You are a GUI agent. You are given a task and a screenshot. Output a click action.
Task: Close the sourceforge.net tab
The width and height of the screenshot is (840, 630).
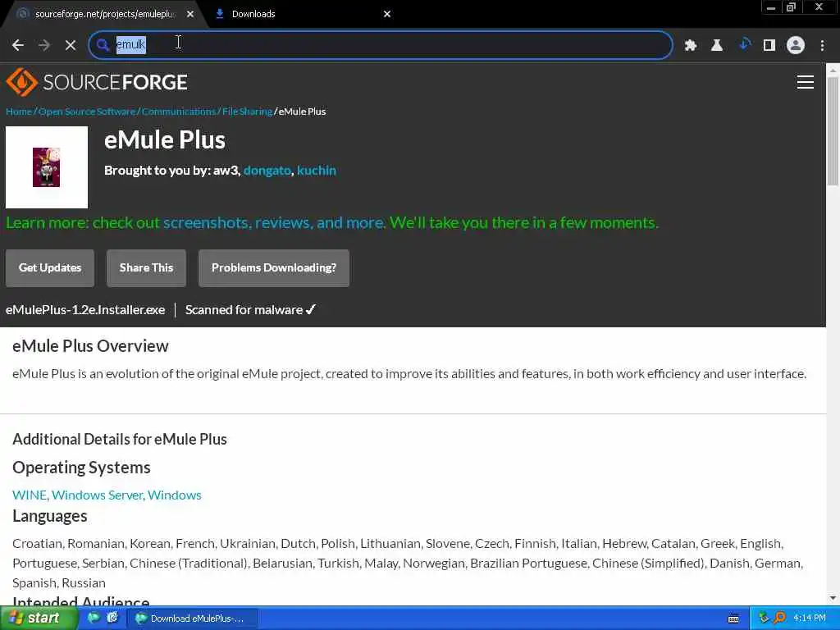[190, 14]
